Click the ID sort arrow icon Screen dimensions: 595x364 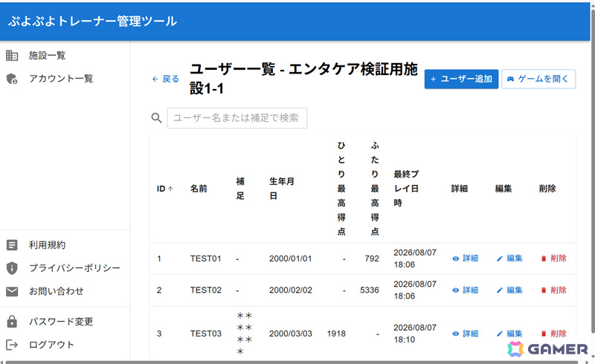point(170,189)
